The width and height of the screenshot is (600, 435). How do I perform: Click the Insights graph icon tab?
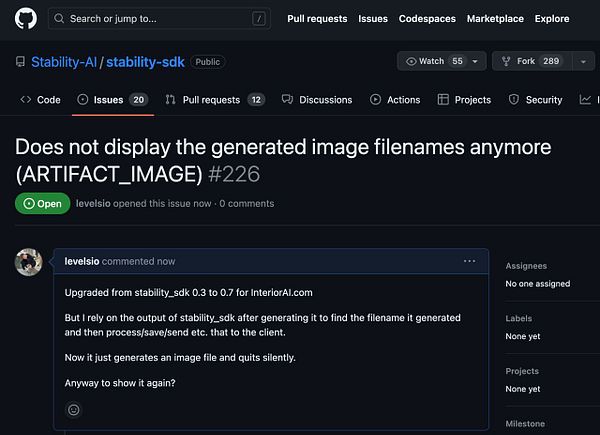coord(585,100)
